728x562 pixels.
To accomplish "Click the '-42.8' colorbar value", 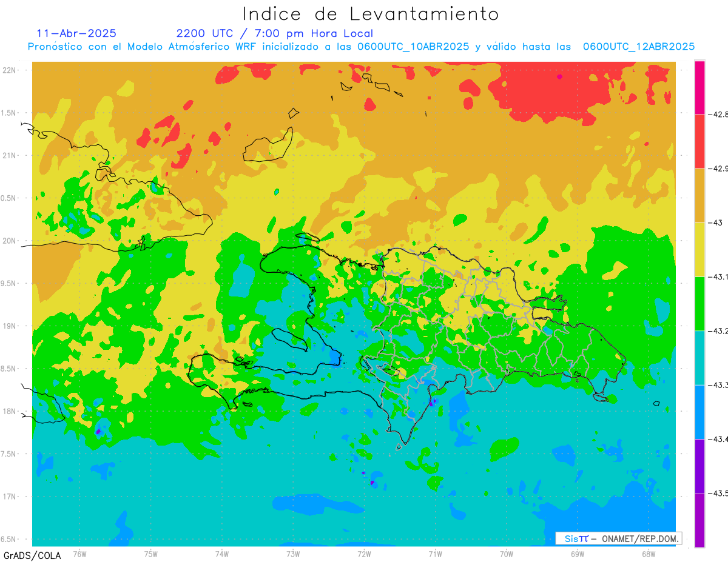I will pyautogui.click(x=718, y=114).
